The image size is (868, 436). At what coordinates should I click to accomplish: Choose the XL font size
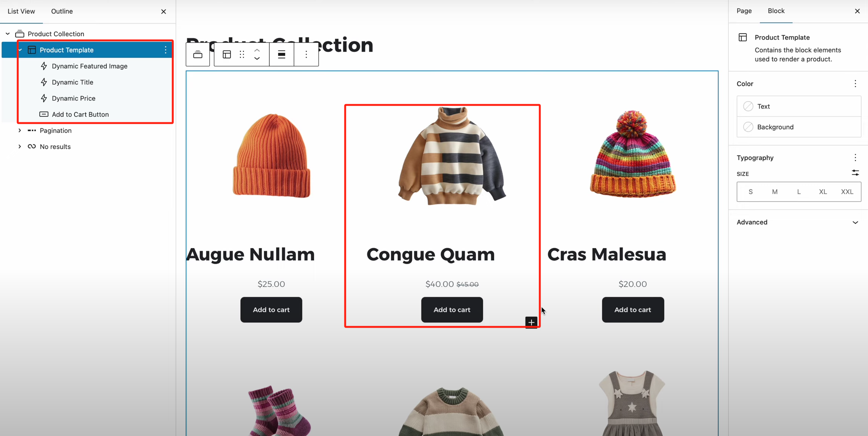pyautogui.click(x=823, y=192)
